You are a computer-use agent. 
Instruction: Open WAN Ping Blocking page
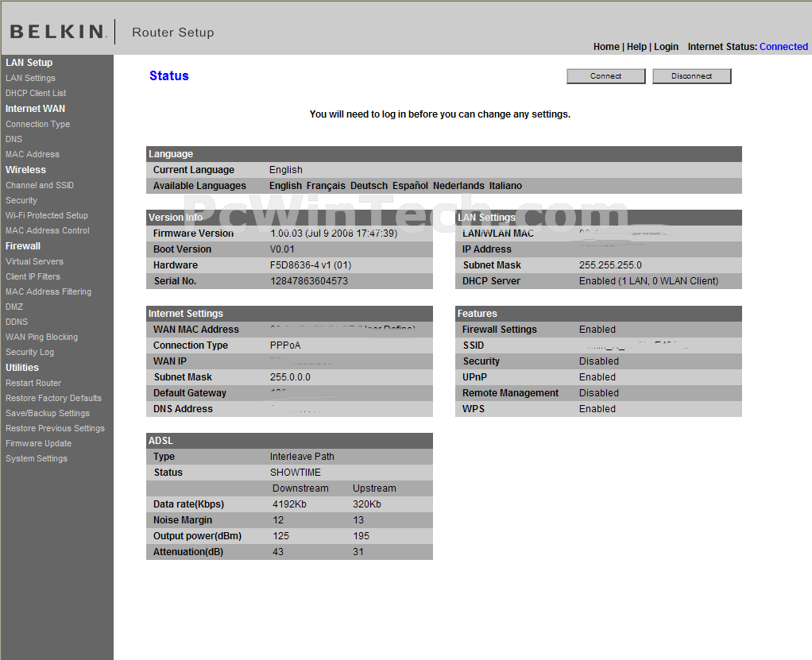point(41,337)
